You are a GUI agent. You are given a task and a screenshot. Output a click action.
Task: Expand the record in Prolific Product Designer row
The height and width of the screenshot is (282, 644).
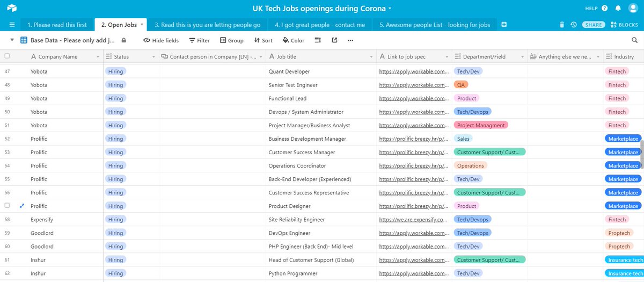[x=22, y=206]
